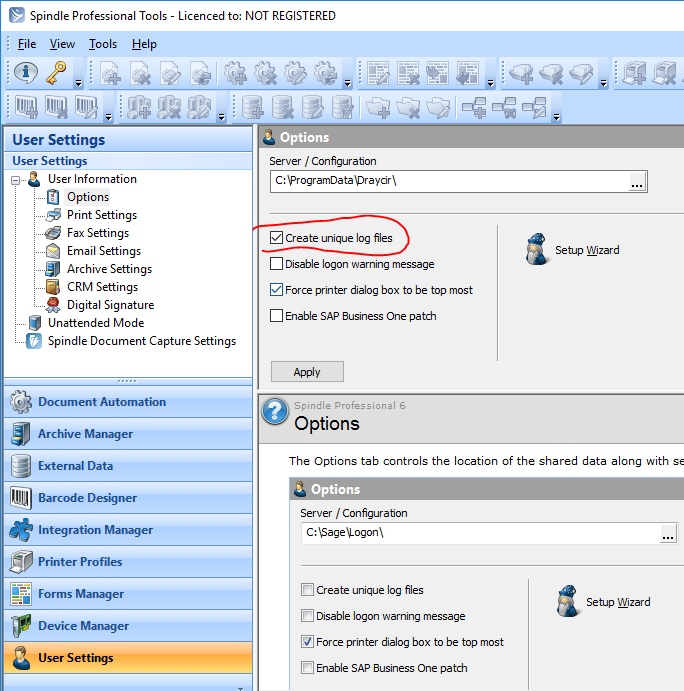Click the blue question mark help icon
Viewport: 684px width, 691px height.
(x=275, y=411)
